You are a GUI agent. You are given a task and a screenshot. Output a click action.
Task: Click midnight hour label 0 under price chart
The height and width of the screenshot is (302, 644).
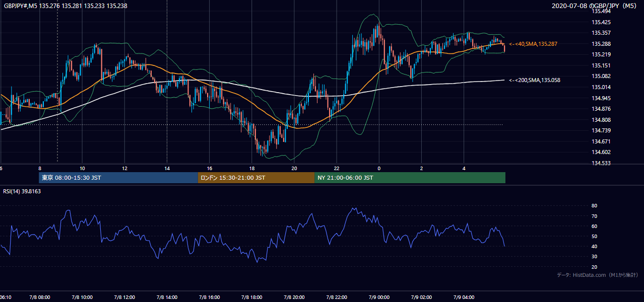click(x=379, y=169)
